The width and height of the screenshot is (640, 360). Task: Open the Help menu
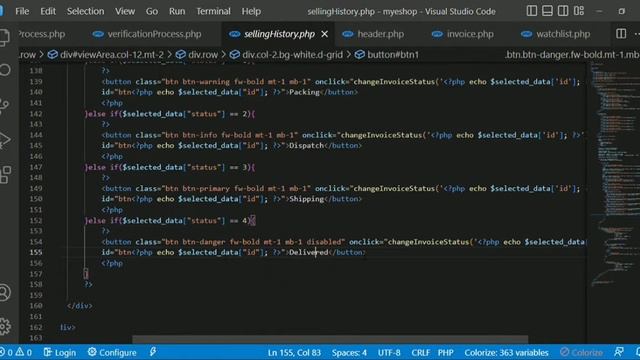point(251,11)
